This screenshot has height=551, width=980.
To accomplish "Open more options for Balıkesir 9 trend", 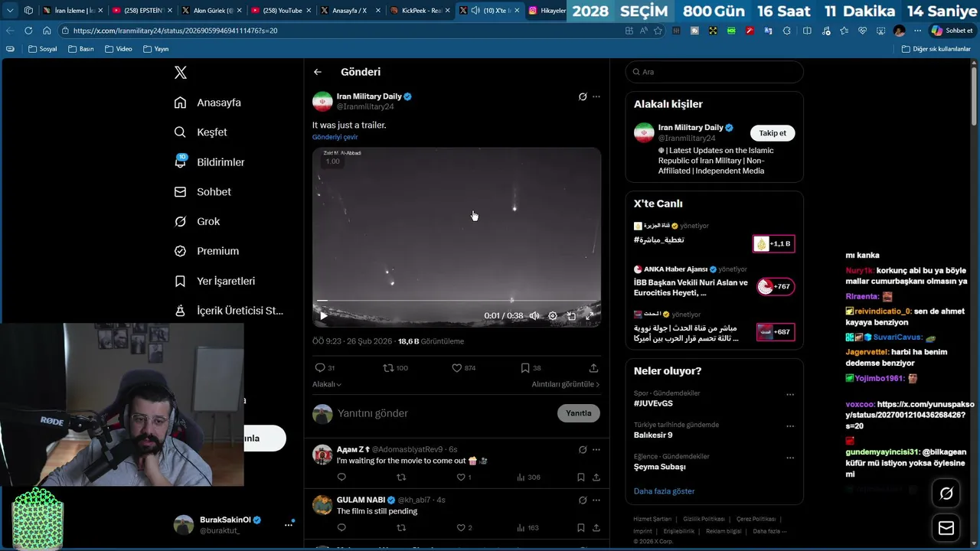I will tap(790, 426).
